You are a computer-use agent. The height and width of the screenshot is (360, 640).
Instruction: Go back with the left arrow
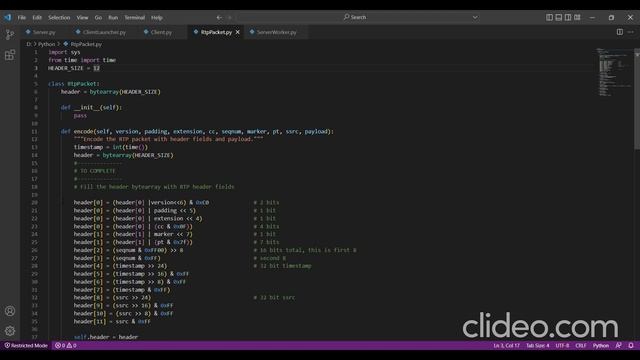(219, 18)
